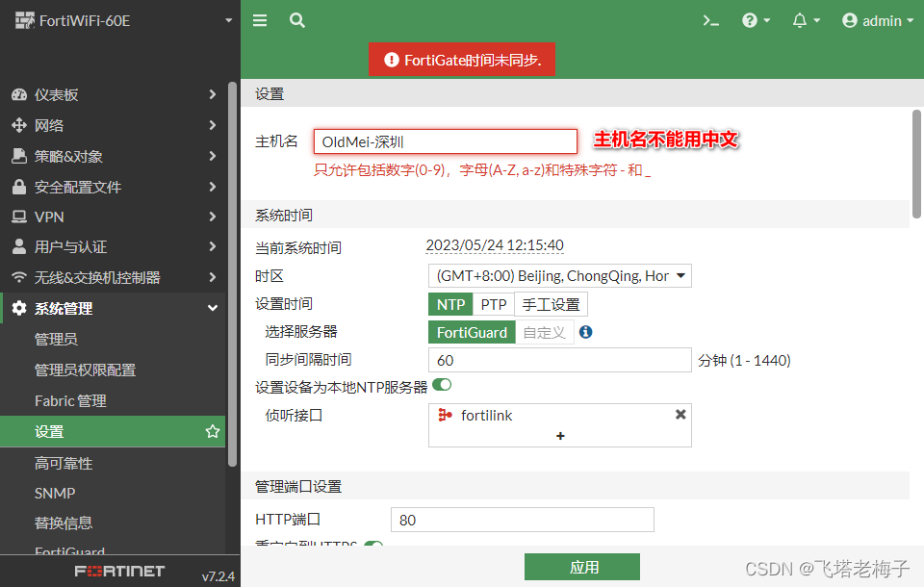This screenshot has height=587, width=924.
Task: Click the 应用 apply button
Action: coord(582,567)
